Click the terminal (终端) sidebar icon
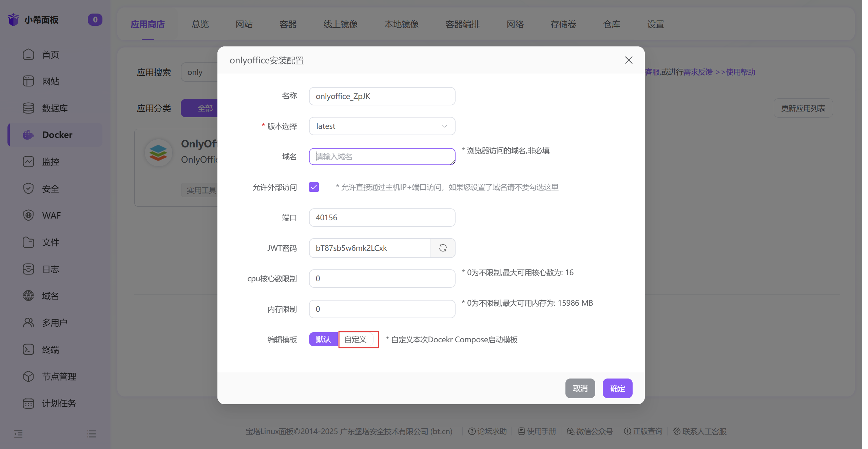This screenshot has width=868, height=449. tap(28, 349)
